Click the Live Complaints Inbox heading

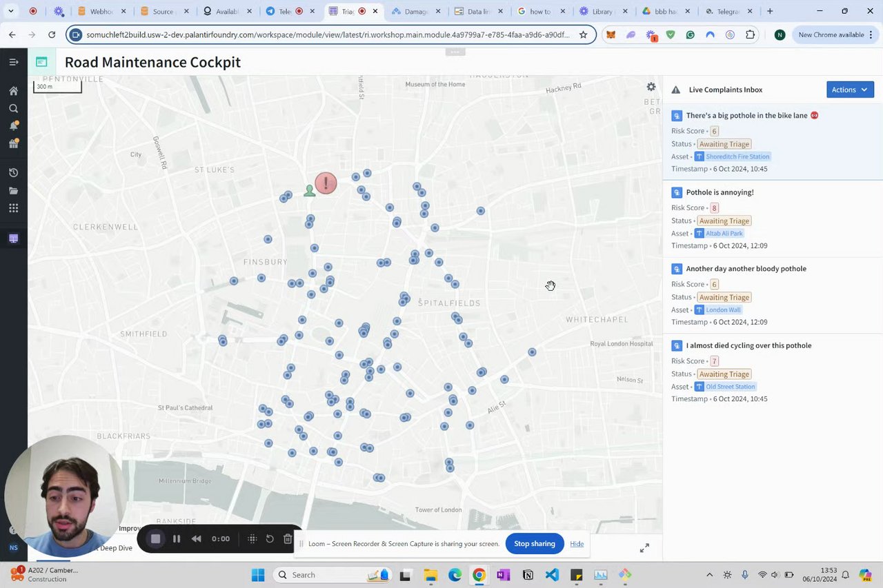[726, 90]
